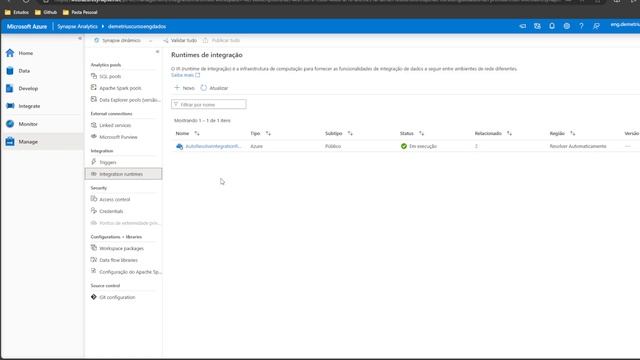The height and width of the screenshot is (360, 640).
Task: Click the Público subtype cell
Action: pyautogui.click(x=333, y=146)
